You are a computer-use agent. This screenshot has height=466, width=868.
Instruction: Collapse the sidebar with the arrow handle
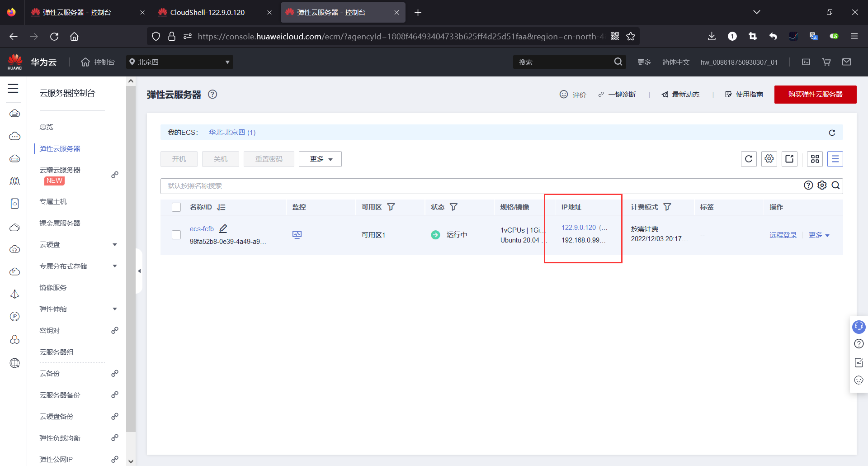tap(139, 271)
